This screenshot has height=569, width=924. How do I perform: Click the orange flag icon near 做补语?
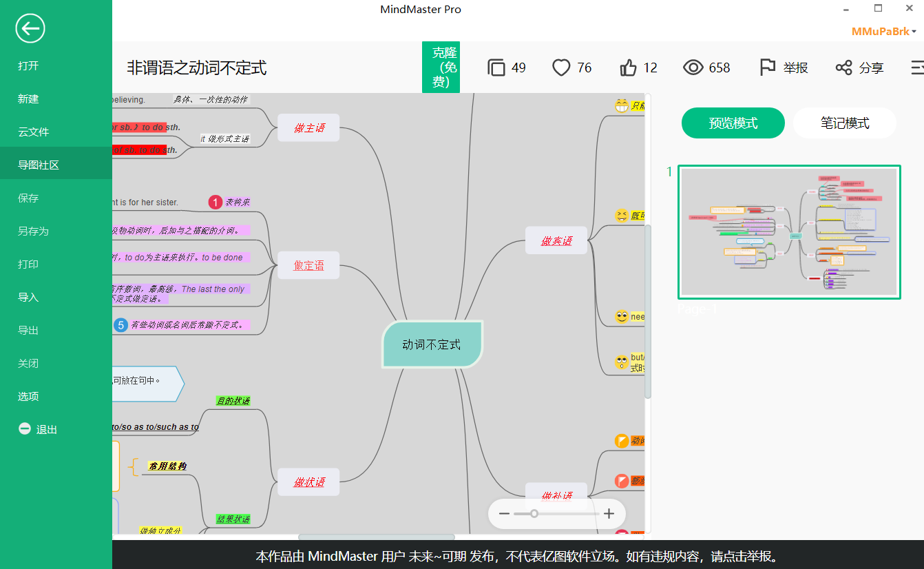click(622, 441)
